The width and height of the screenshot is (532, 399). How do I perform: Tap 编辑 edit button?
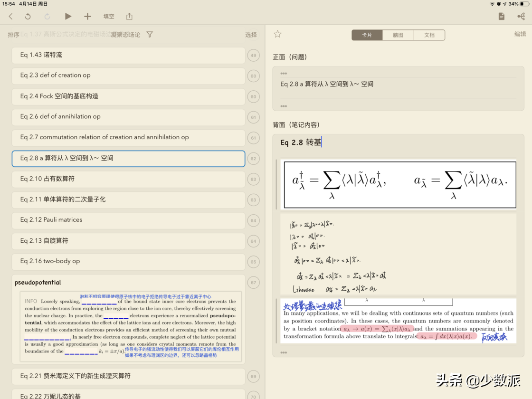pos(520,34)
